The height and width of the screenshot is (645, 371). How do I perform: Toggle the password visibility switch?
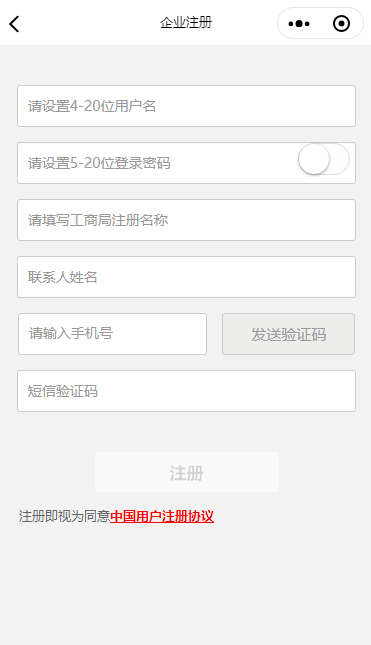[324, 159]
